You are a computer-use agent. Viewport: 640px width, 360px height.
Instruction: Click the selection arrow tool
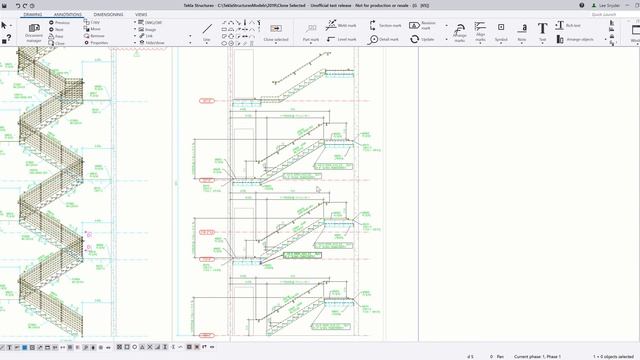[4, 25]
